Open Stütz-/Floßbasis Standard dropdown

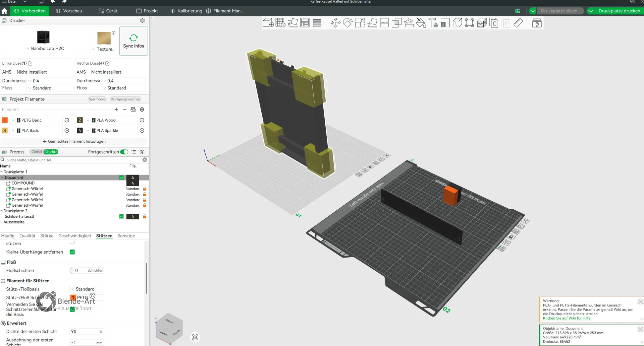tap(87, 289)
